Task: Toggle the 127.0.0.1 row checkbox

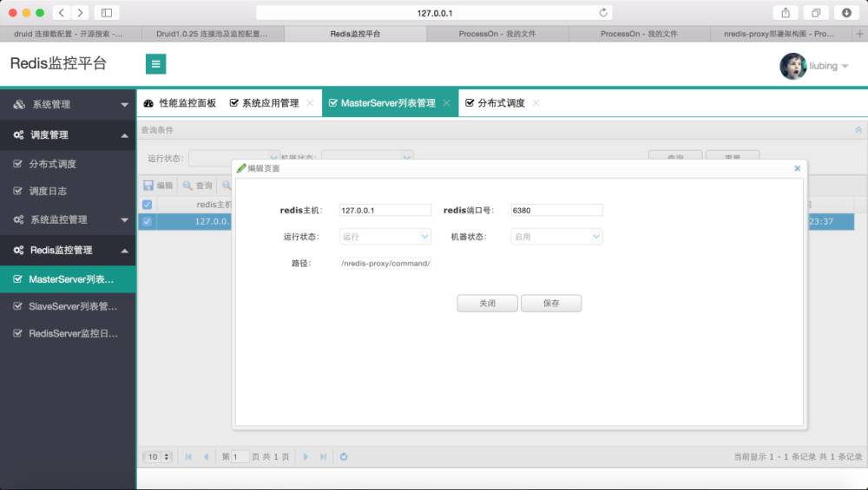Action: (148, 221)
